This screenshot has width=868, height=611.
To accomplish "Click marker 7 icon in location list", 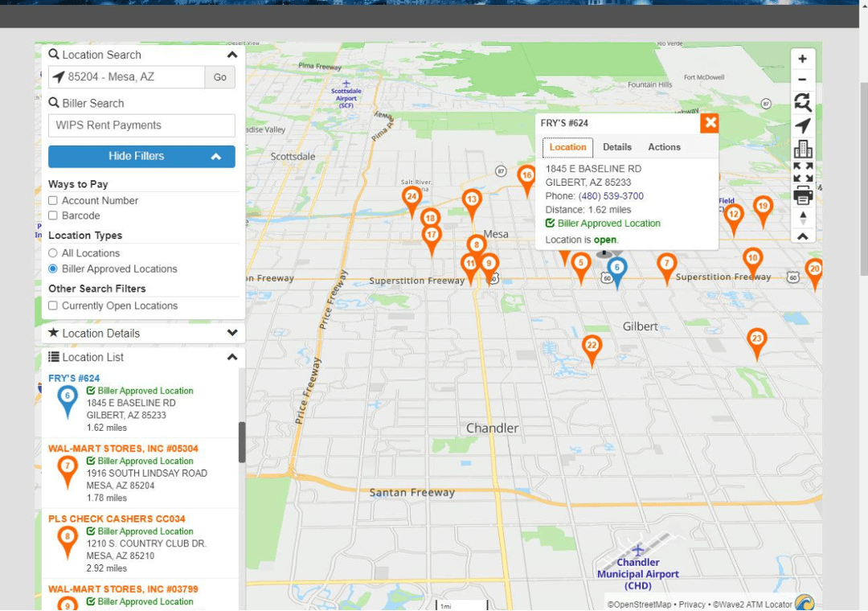I will pyautogui.click(x=68, y=473).
